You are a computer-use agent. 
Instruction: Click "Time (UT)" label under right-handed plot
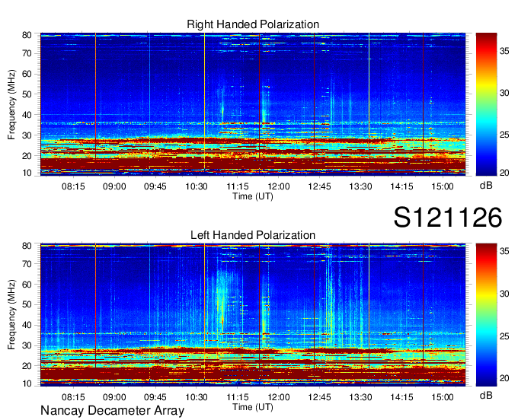(253, 196)
